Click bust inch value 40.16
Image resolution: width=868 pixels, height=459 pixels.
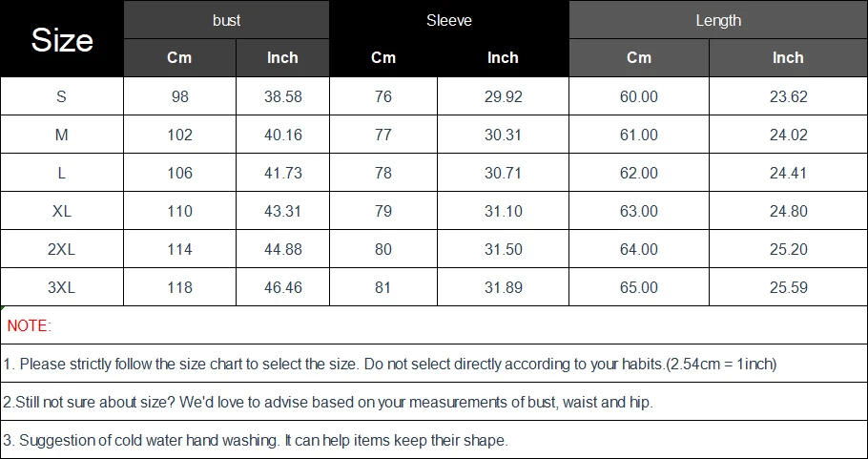click(x=282, y=135)
